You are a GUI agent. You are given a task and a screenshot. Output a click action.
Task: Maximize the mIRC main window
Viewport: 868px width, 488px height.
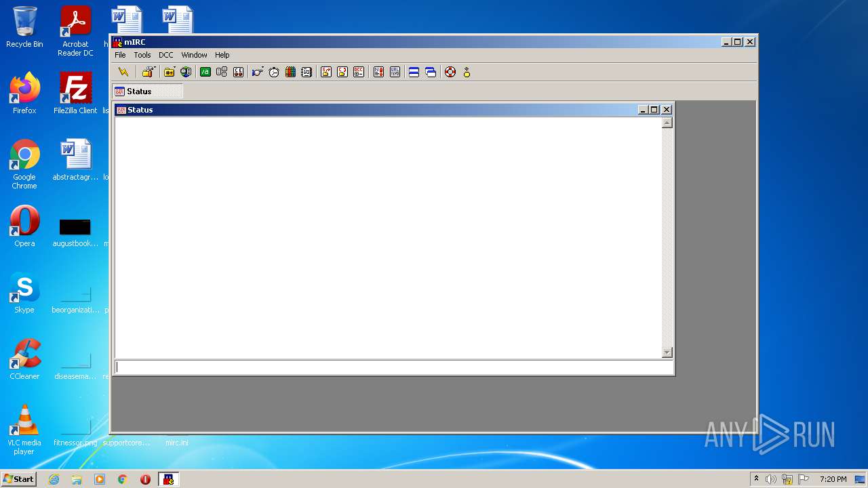coord(738,42)
